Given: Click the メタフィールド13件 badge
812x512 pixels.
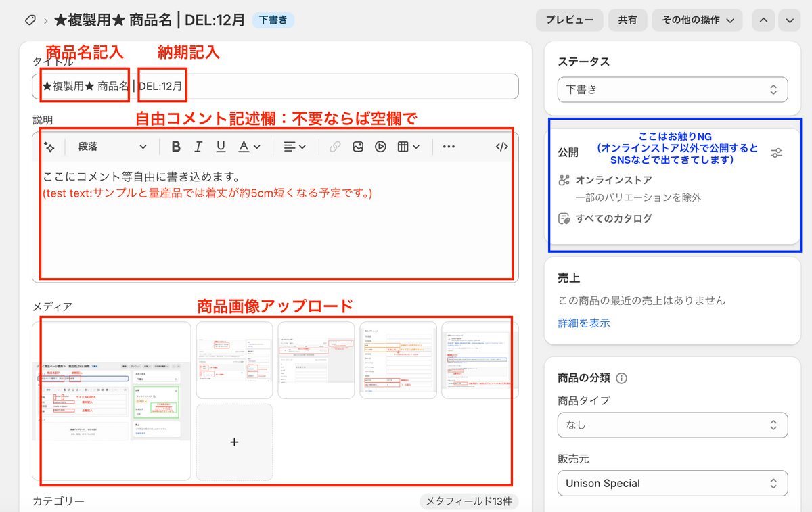Looking at the screenshot, I should [470, 502].
